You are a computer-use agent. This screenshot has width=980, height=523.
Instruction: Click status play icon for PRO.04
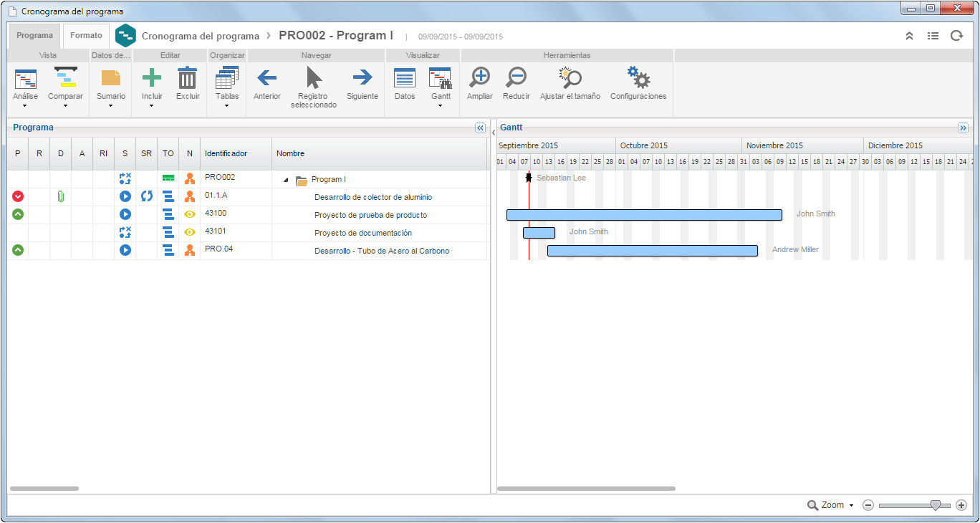pyautogui.click(x=125, y=250)
